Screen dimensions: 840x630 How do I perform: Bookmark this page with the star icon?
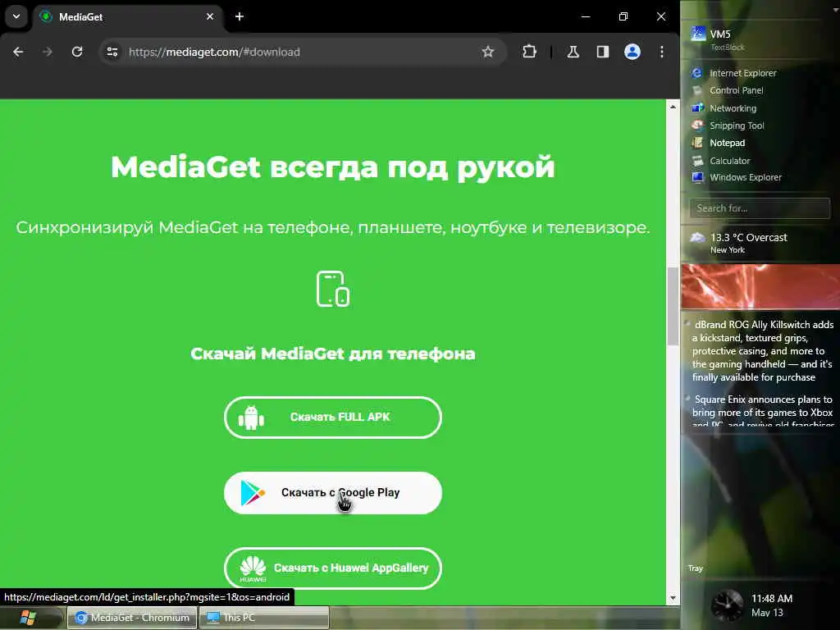click(x=487, y=52)
